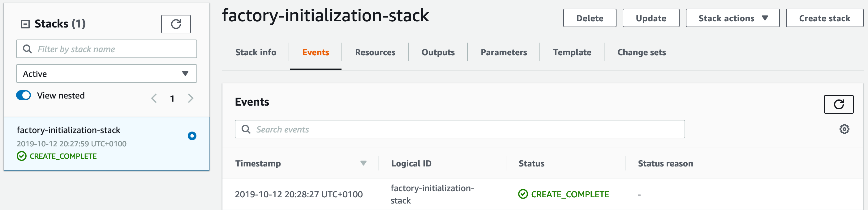Open the Change sets tab
Image resolution: width=868 pixels, height=210 pixels.
(x=642, y=52)
